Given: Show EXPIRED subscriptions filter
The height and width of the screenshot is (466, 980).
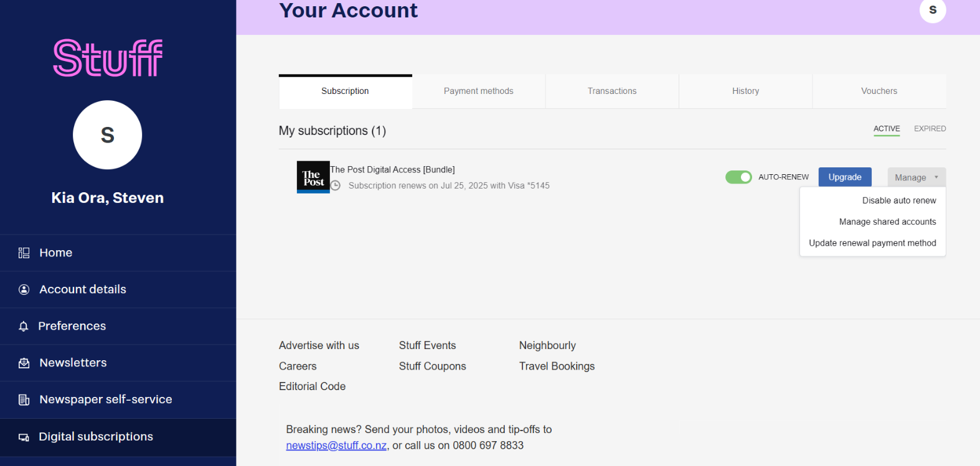Looking at the screenshot, I should coord(930,129).
